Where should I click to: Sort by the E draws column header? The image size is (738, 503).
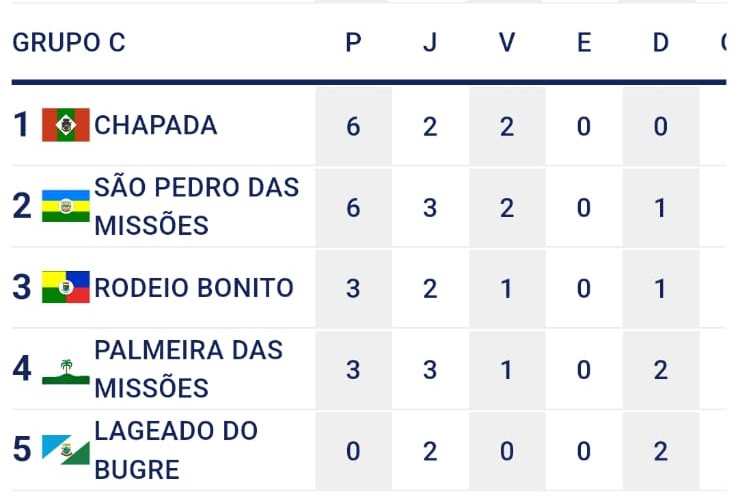click(584, 43)
